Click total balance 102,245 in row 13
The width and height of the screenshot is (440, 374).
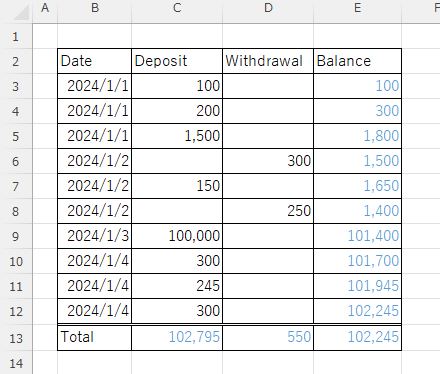[357, 338]
